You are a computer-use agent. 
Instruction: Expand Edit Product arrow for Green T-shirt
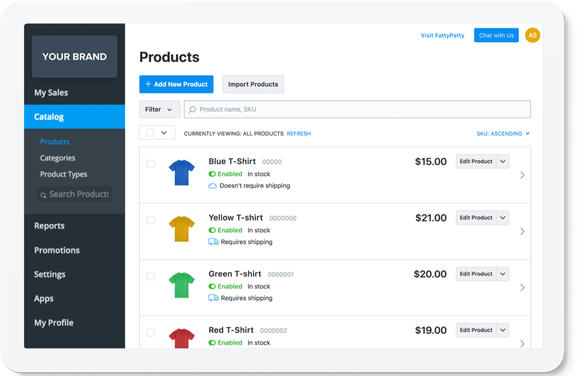503,274
